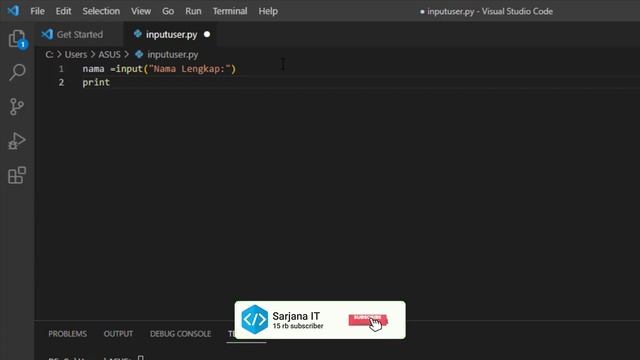Open the Extensions view icon

point(17,175)
